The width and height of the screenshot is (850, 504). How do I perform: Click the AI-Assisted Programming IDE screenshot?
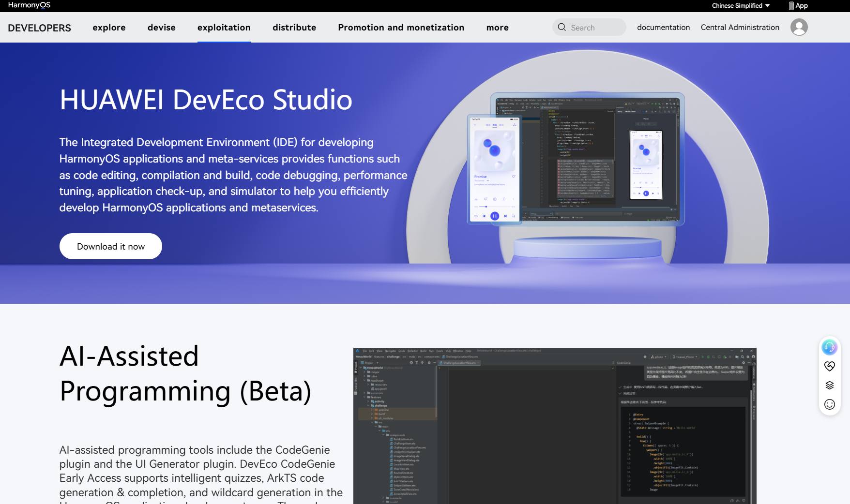pos(554,426)
